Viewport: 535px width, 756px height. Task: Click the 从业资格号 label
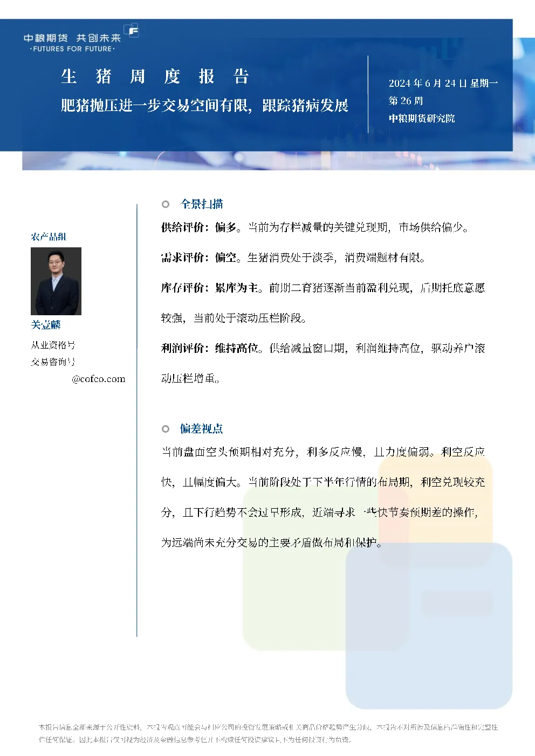[53, 345]
